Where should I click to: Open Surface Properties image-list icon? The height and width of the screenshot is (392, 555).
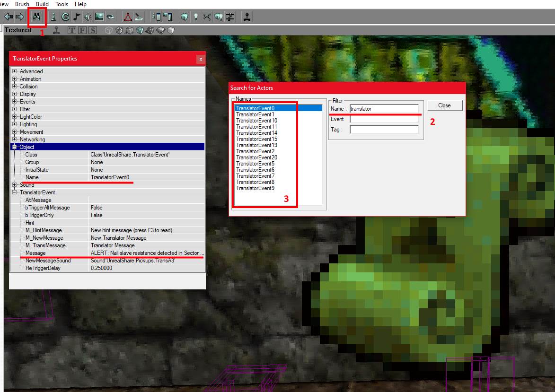(167, 17)
